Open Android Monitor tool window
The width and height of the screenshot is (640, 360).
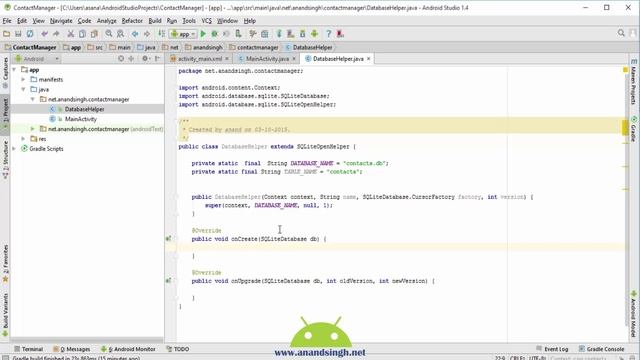[x=128, y=349]
